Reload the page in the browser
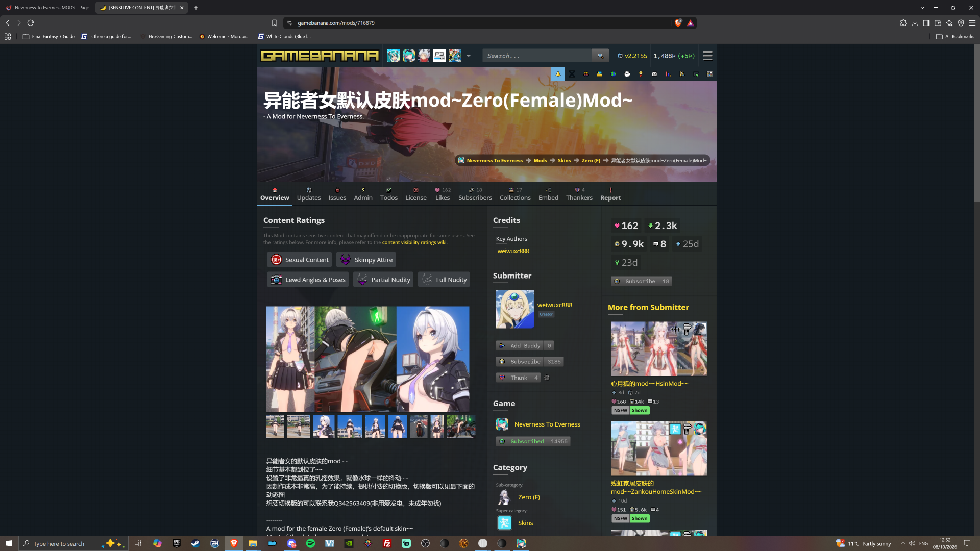 tap(31, 23)
